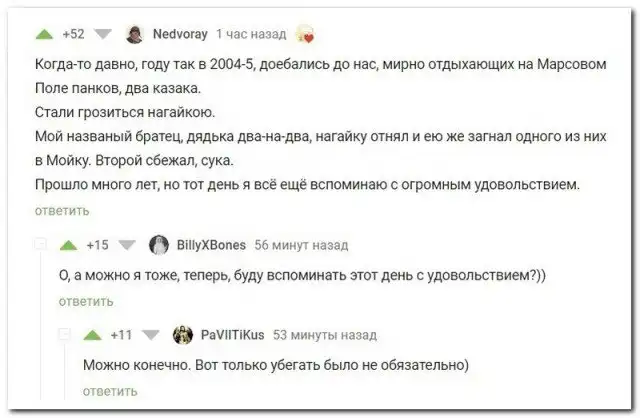Click PaVIITiKus' avatar picture
This screenshot has height=418, width=640.
(x=182, y=335)
